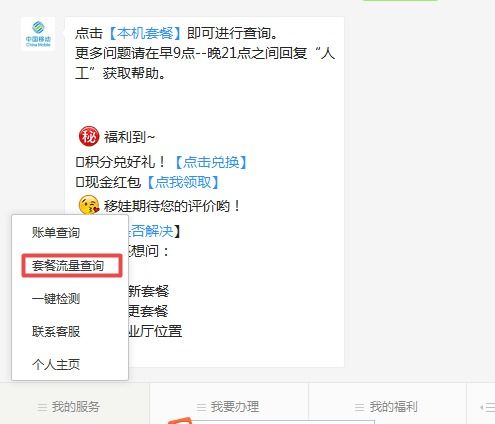Viewport: 495px width, 424px height.
Task: Select 套餐流量查询 from the popup menu
Action: point(68,266)
